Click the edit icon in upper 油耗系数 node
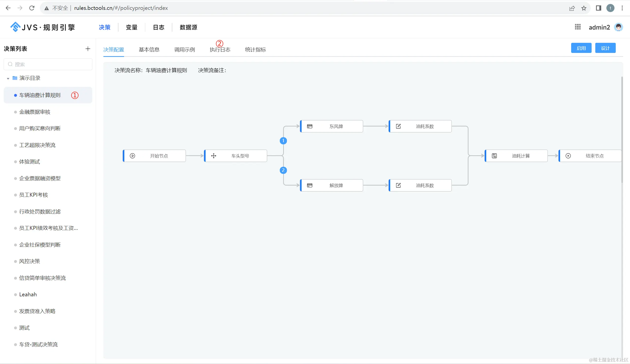This screenshot has width=630, height=364. [398, 126]
